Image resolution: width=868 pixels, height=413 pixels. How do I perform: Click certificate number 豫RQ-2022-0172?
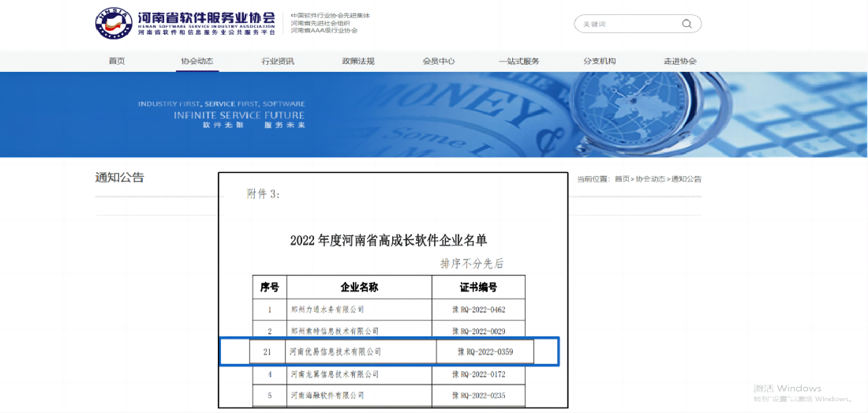479,374
